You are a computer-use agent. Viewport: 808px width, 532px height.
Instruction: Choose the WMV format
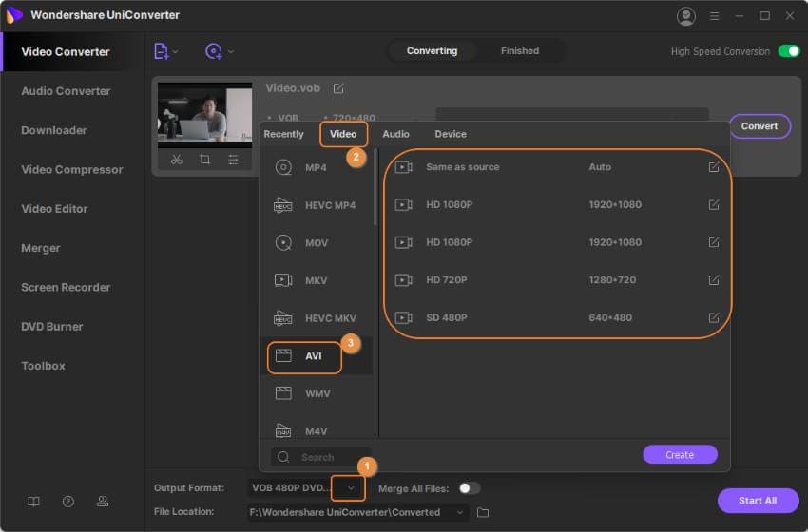tap(316, 393)
